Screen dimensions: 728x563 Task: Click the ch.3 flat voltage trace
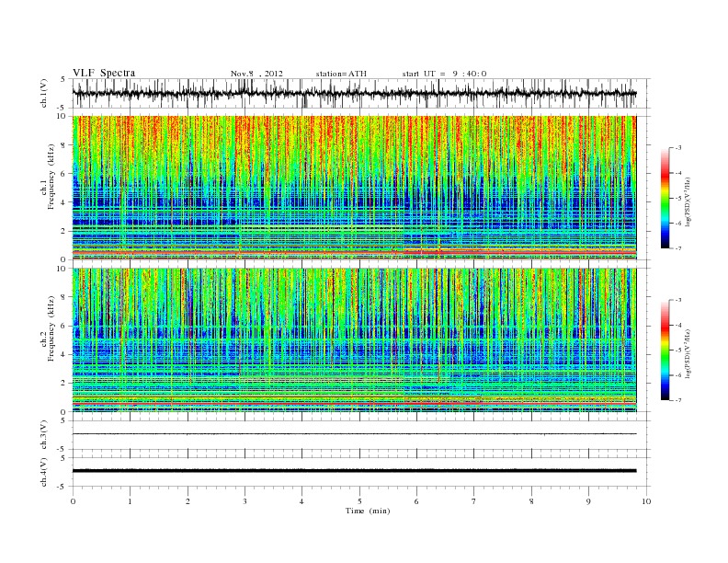(354, 434)
